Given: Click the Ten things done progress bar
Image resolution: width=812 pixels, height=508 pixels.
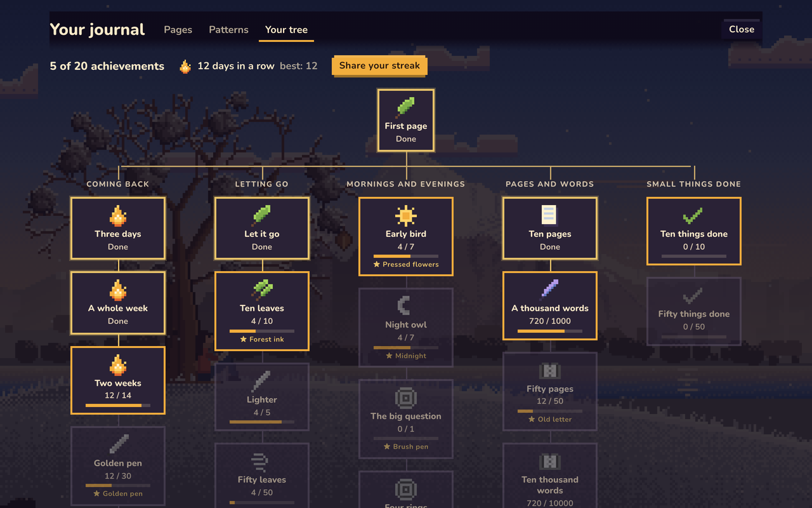Looking at the screenshot, I should click(x=694, y=256).
